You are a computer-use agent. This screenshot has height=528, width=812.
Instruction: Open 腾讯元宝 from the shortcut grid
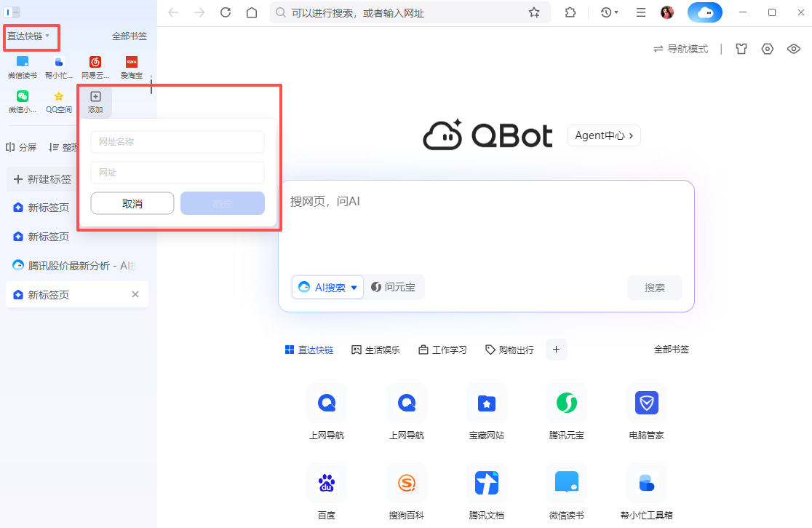click(566, 403)
